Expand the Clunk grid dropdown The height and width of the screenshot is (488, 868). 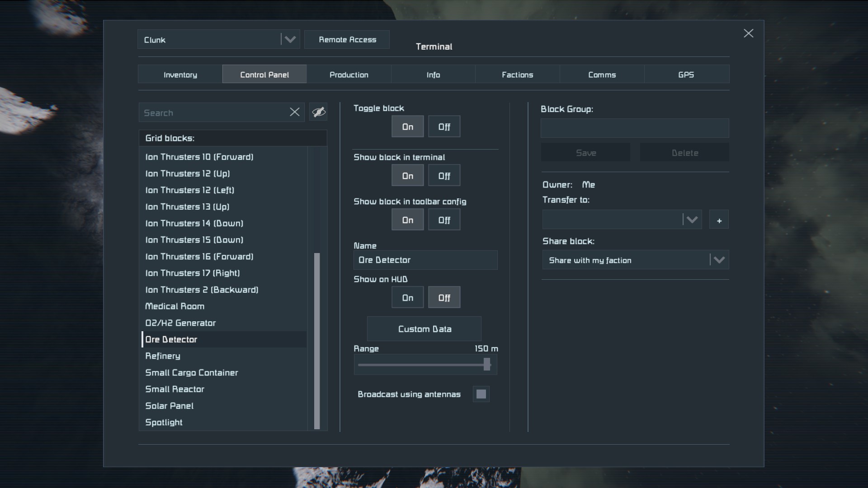pos(290,40)
